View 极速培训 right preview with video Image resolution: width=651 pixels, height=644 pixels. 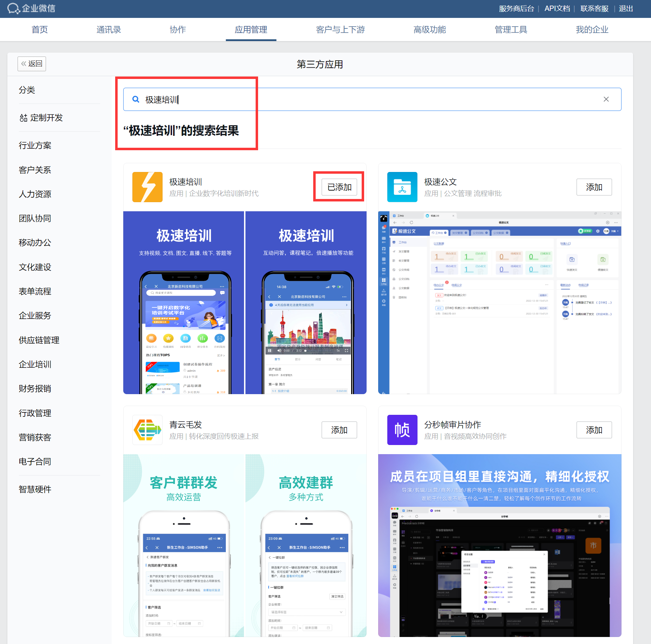click(x=306, y=303)
